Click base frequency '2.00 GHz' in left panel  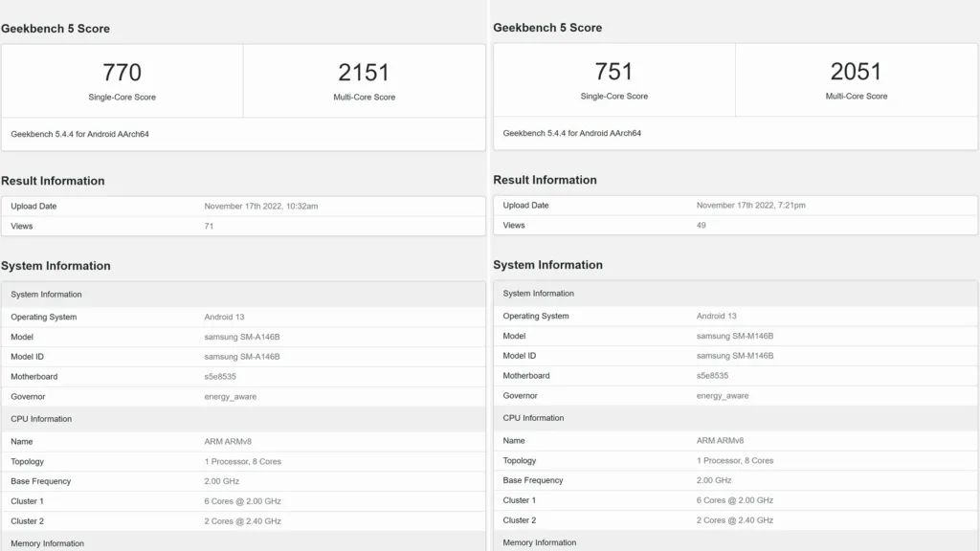coord(222,482)
